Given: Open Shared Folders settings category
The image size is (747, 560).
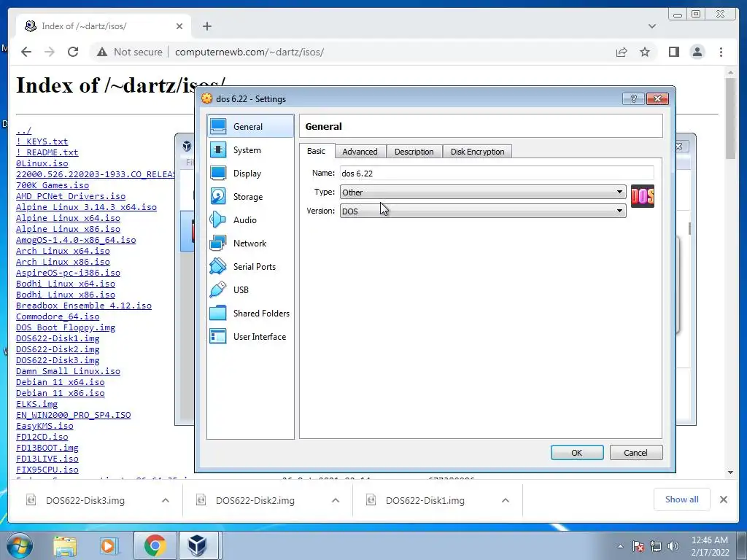Looking at the screenshot, I should coord(251,314).
